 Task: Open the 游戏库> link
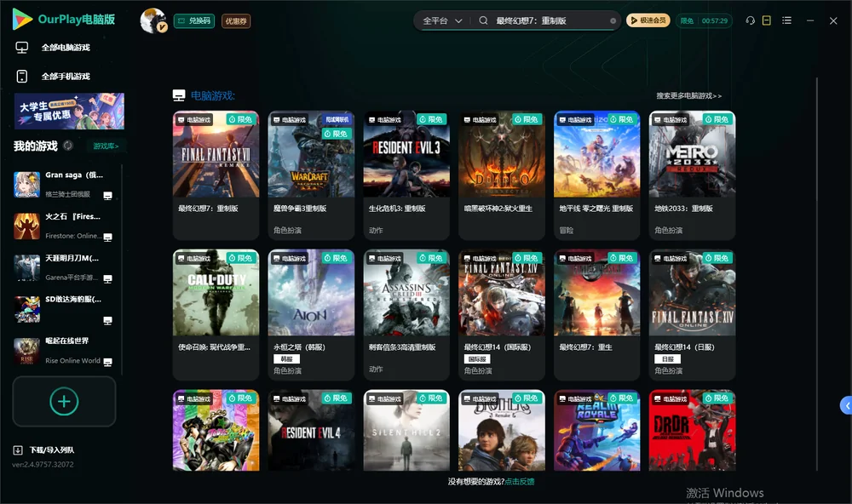coord(106,146)
